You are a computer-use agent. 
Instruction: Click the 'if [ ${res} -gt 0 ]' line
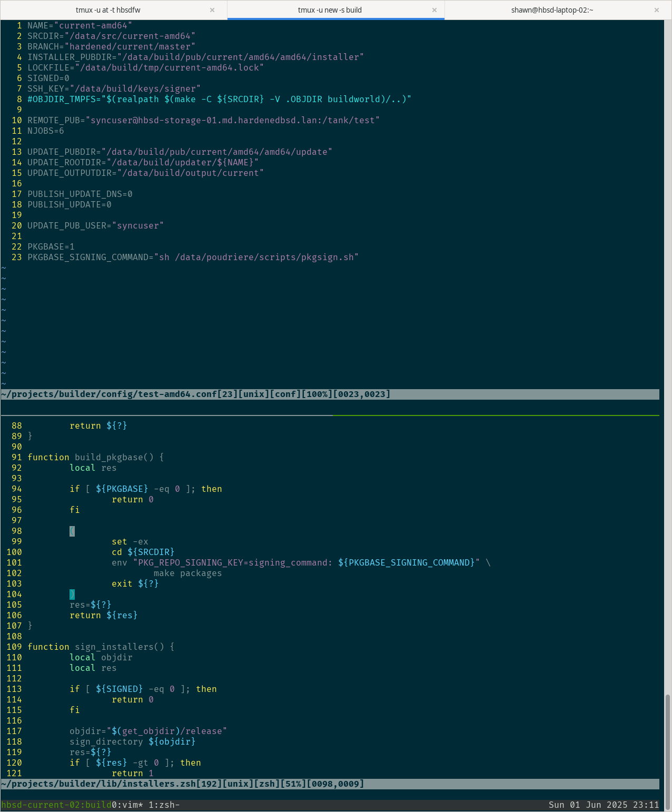point(135,763)
